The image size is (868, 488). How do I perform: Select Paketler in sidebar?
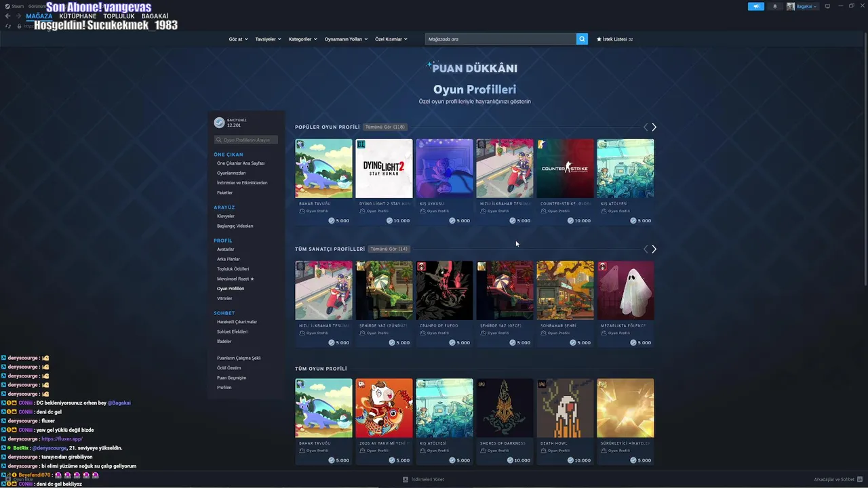(x=224, y=192)
